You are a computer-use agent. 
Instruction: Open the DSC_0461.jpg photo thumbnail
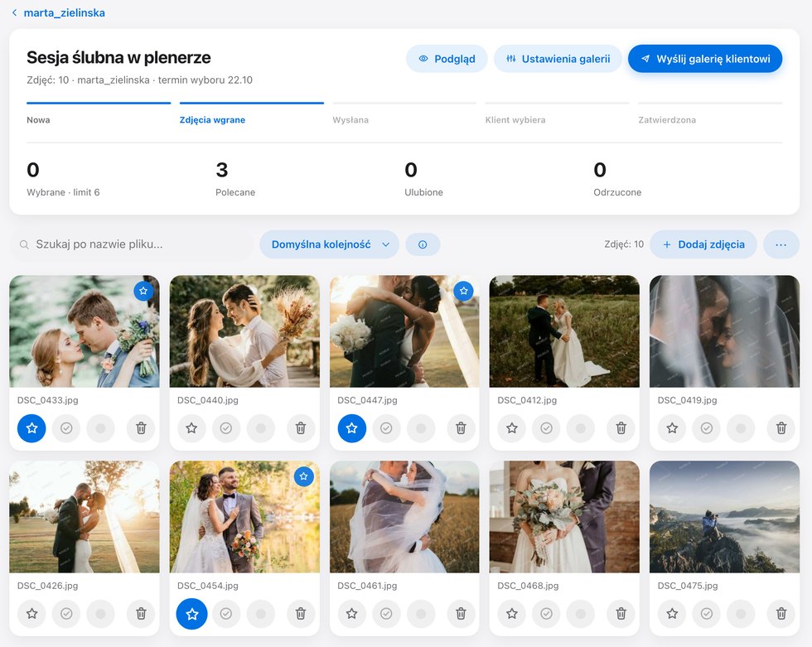point(404,517)
